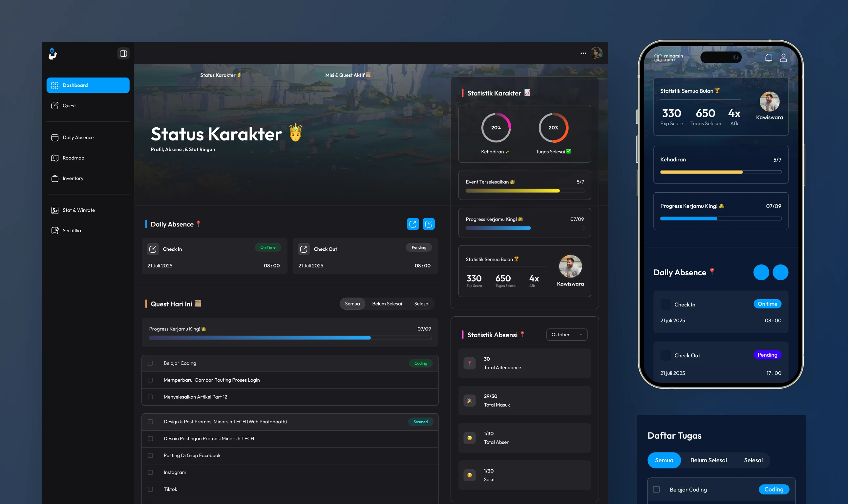Collapse the sidebar with the panel toggle
Image resolution: width=848 pixels, height=504 pixels.
(124, 53)
